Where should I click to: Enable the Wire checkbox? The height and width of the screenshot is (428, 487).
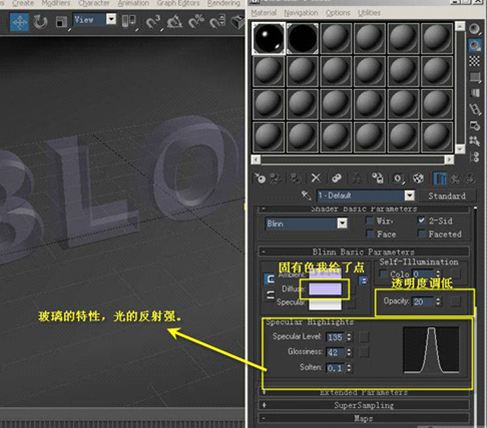[370, 221]
